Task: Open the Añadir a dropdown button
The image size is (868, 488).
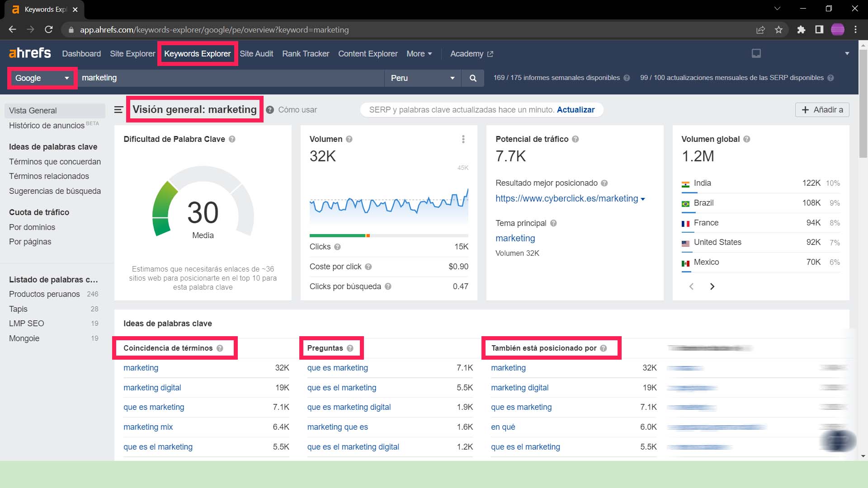Action: pos(822,110)
